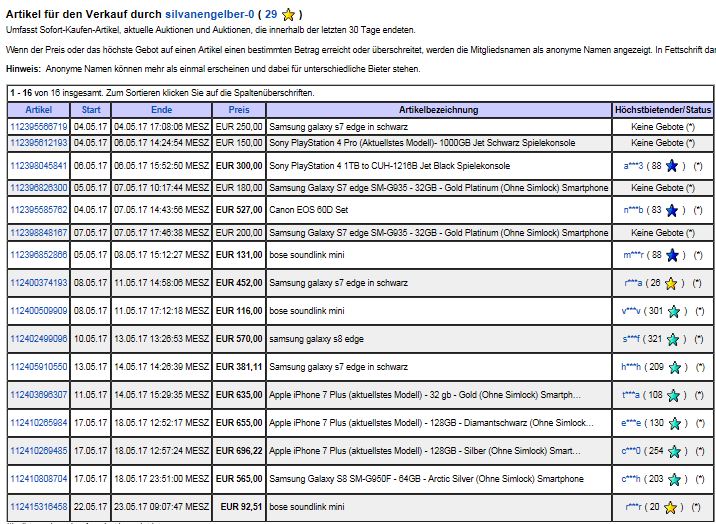
Task: Click 'Keine Gebote' in the EUR 150,00 row
Action: tap(657, 143)
